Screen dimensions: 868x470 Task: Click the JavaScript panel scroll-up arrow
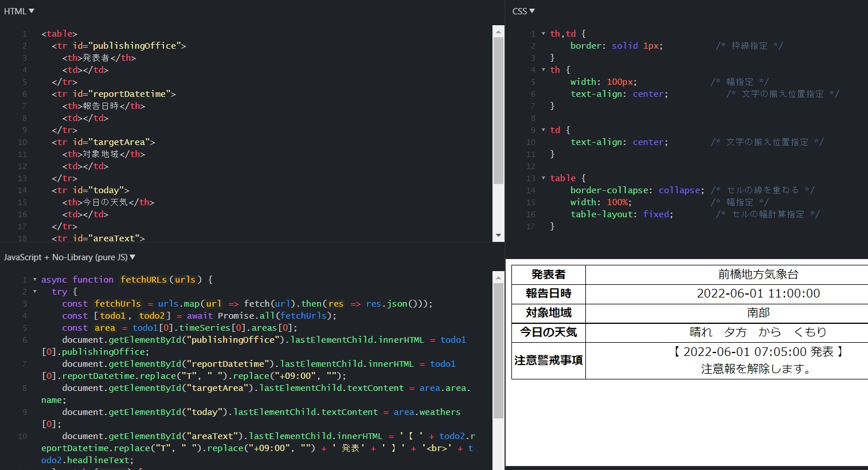(x=498, y=277)
